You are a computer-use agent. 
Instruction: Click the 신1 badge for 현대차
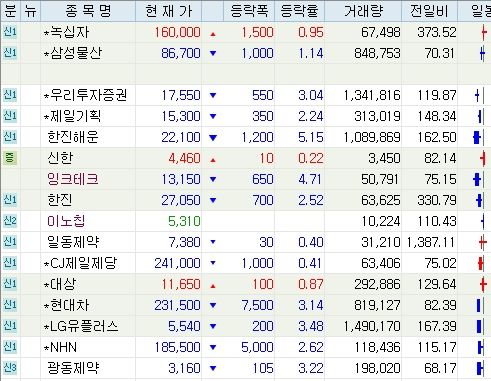[x=10, y=305]
